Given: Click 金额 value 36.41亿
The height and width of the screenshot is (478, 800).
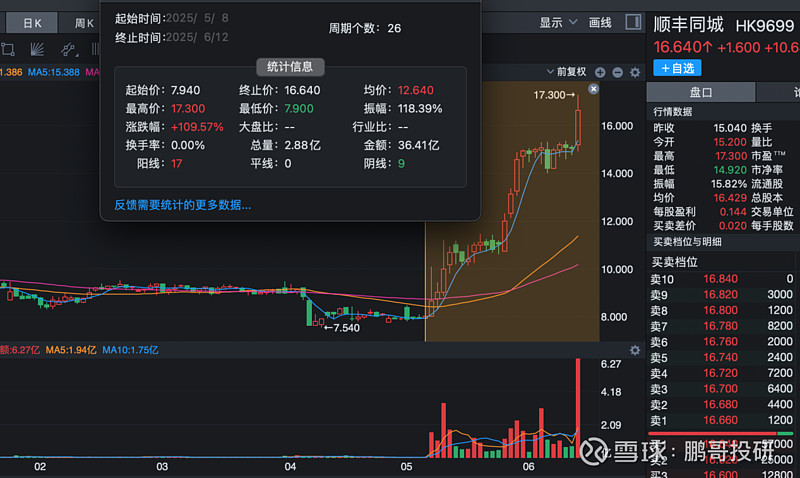Looking at the screenshot, I should click(x=418, y=145).
